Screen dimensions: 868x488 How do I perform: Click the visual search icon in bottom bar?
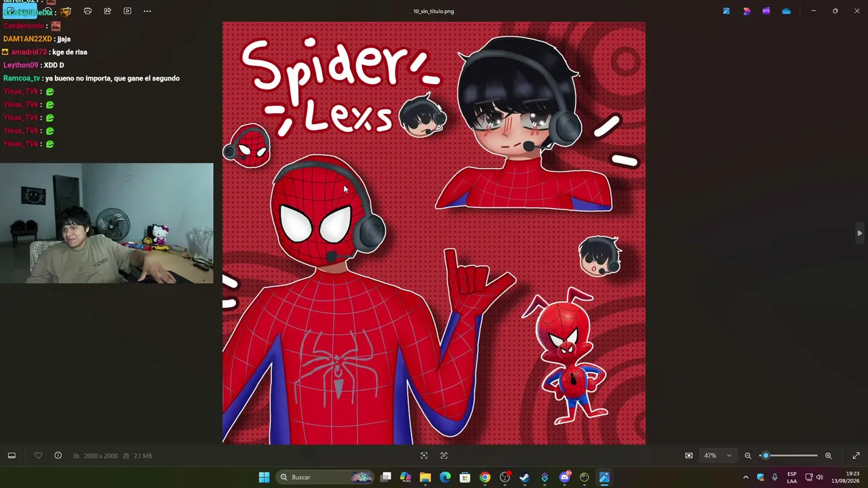(x=424, y=455)
